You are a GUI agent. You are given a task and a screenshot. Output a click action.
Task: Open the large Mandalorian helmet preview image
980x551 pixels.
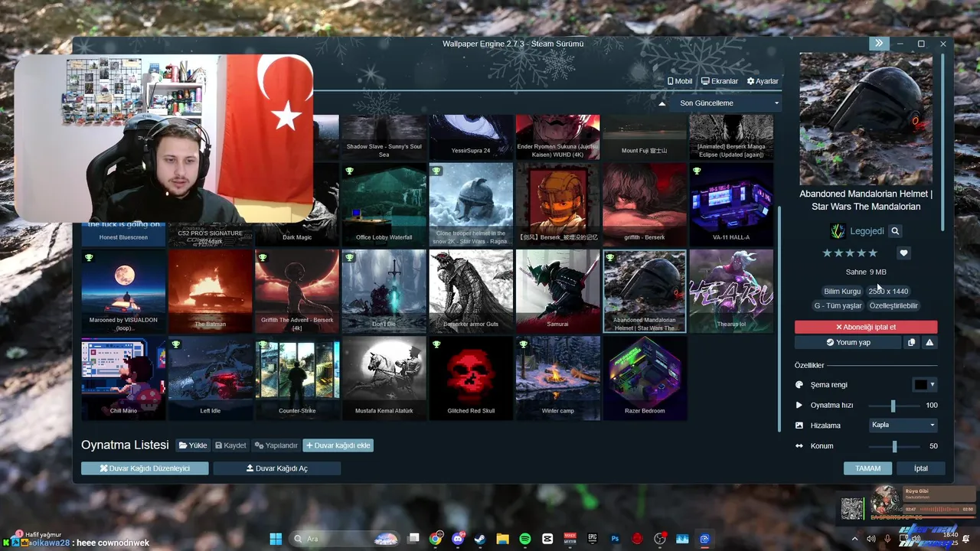(x=866, y=119)
